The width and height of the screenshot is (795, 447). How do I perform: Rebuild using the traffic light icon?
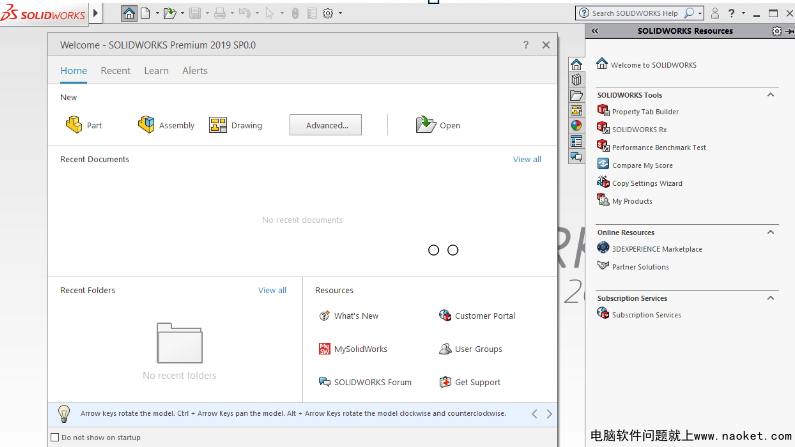pyautogui.click(x=295, y=13)
